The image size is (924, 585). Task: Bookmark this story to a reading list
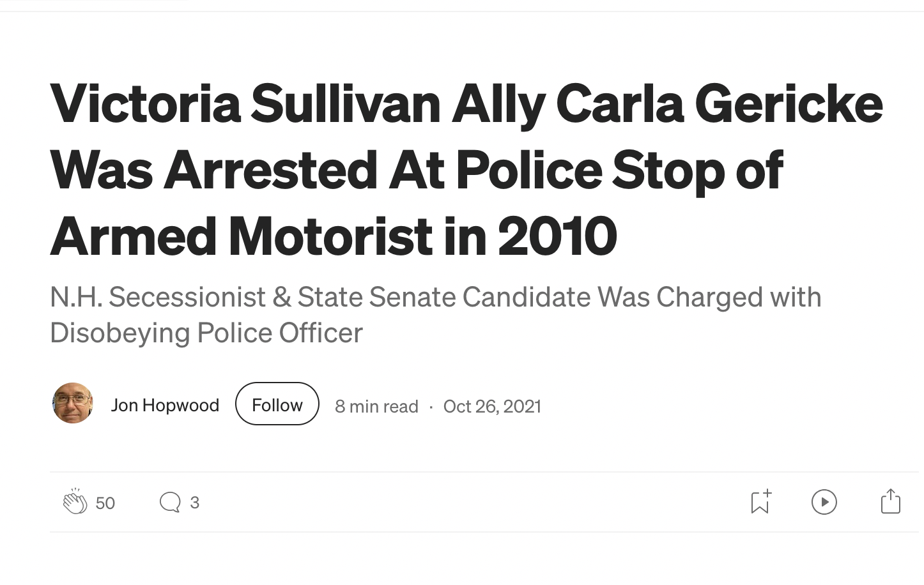[760, 502]
